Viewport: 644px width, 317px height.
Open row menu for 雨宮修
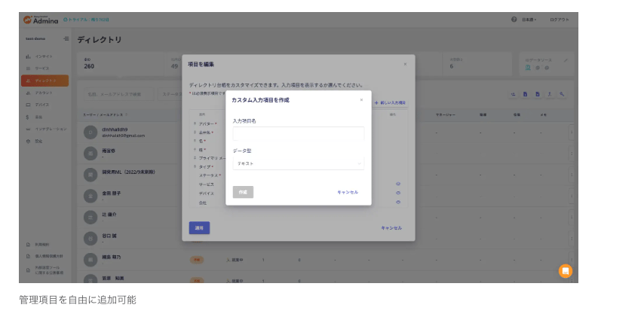(x=572, y=154)
